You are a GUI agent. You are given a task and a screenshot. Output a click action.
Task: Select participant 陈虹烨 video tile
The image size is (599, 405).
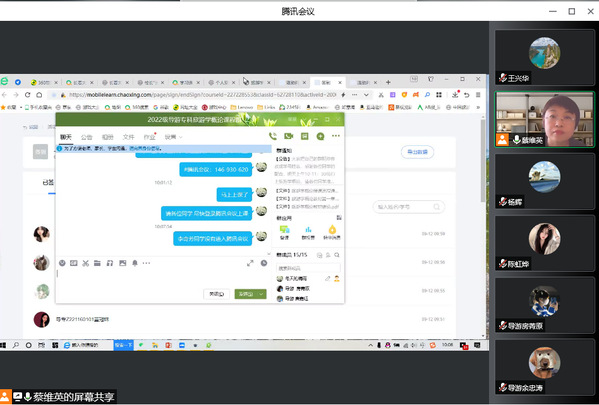(544, 243)
